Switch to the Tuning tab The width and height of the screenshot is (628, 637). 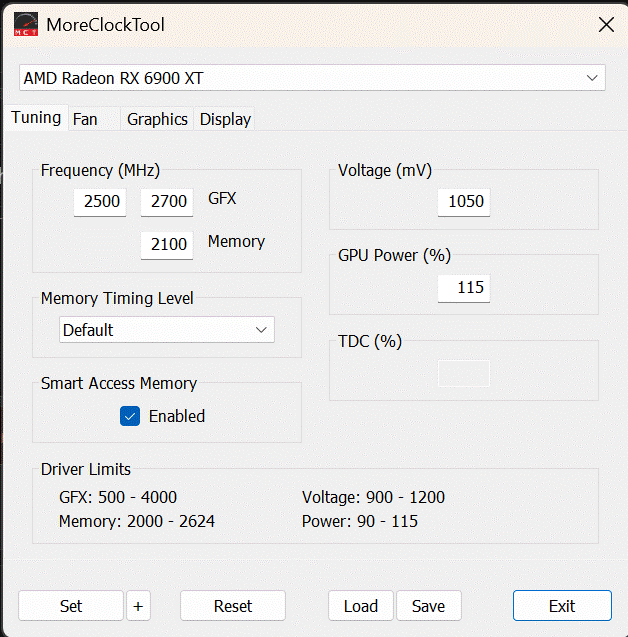[36, 118]
